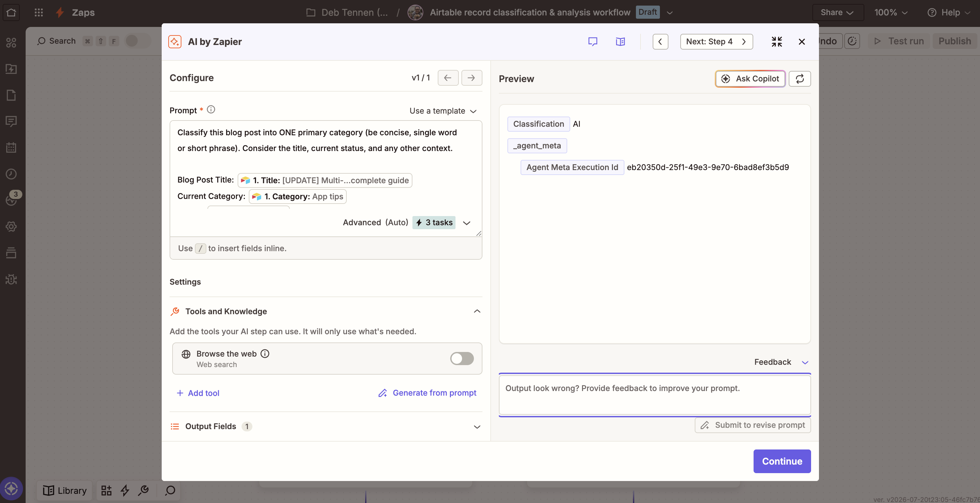Go to the previous step arrow
The width and height of the screenshot is (980, 503).
(x=661, y=41)
